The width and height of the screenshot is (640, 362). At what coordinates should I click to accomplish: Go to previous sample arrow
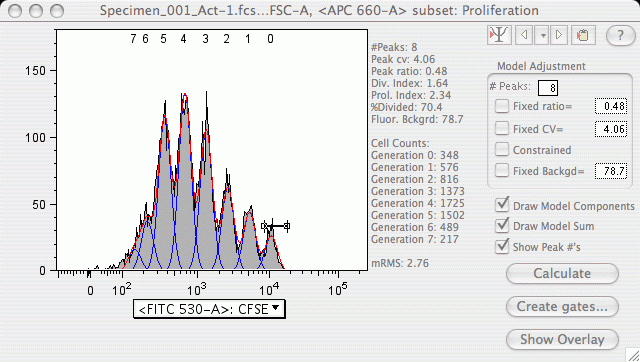pos(524,35)
